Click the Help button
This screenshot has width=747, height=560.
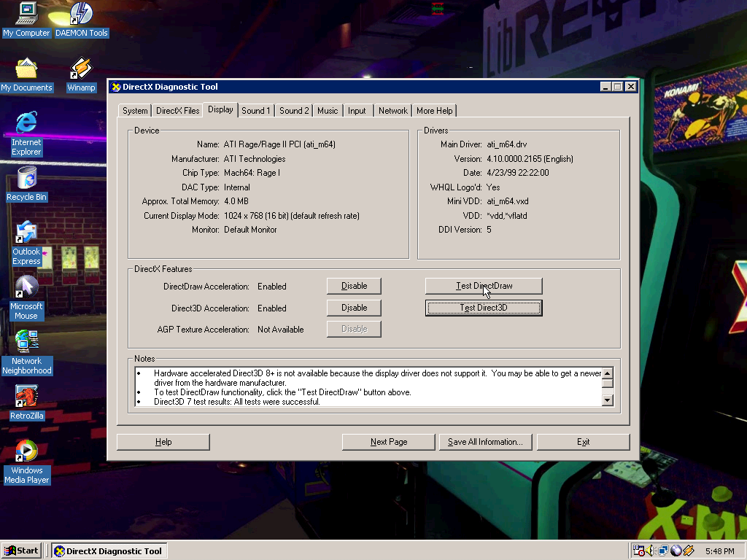click(163, 442)
